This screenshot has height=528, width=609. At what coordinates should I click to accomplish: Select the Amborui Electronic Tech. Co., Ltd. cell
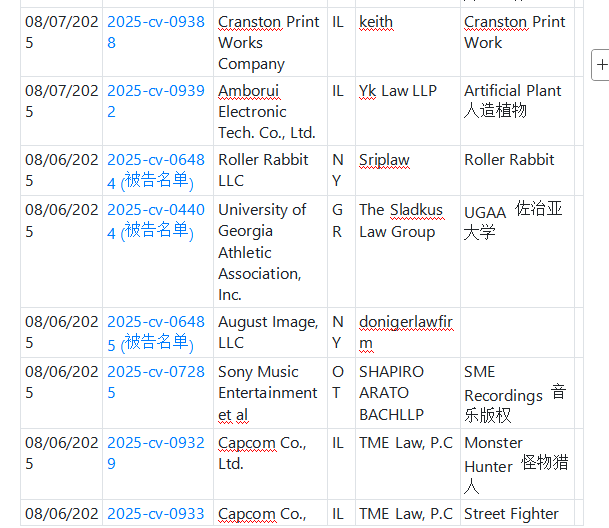click(x=270, y=112)
